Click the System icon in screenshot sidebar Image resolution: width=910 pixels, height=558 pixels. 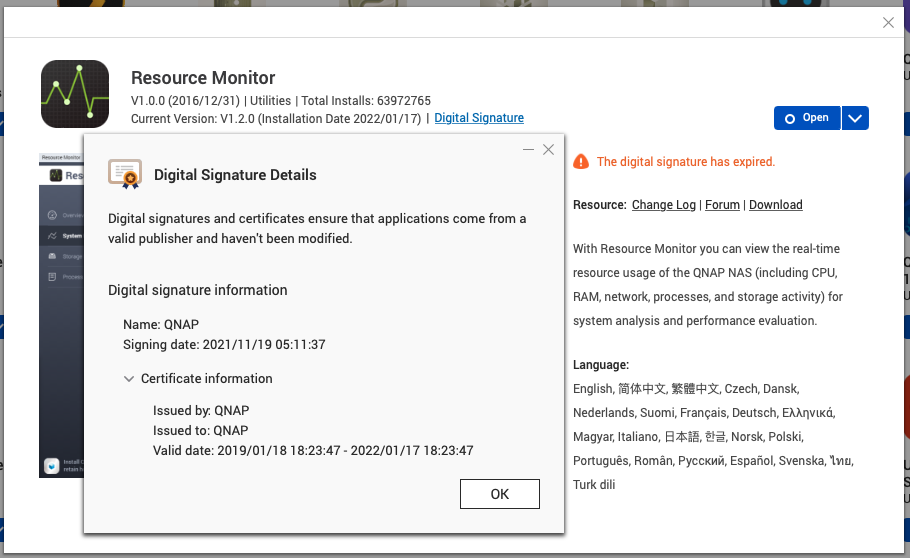point(51,236)
